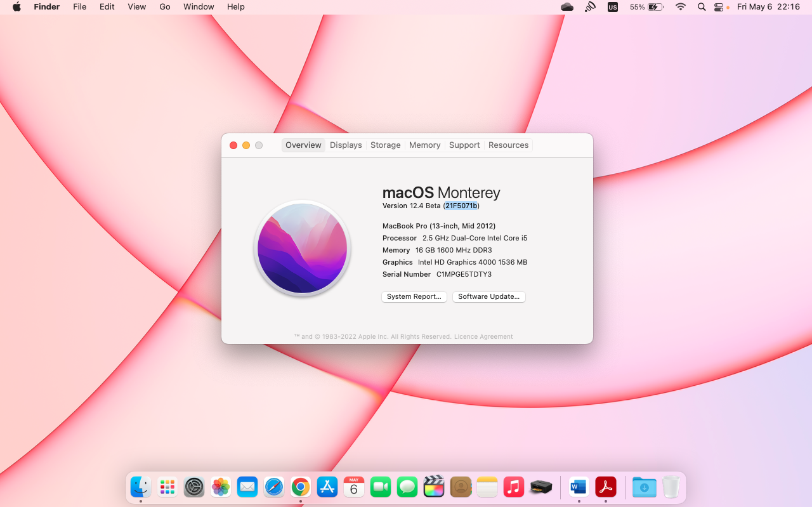
Task: Click the satellite dish menu bar icon
Action: tap(590, 7)
